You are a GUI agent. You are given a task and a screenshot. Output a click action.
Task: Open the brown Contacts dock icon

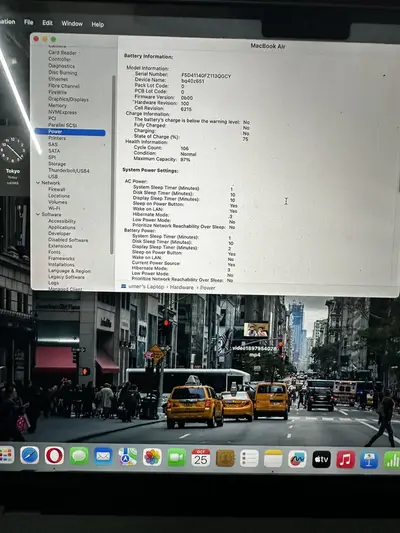(x=225, y=458)
